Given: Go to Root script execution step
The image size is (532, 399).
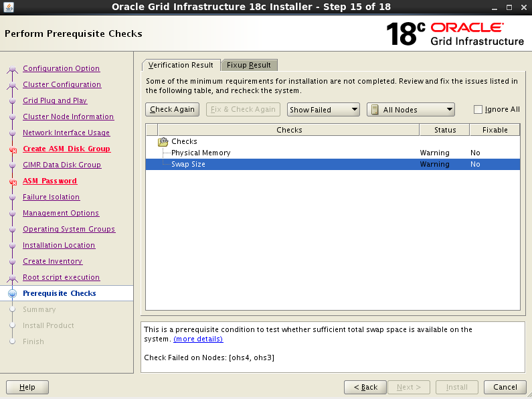Looking at the screenshot, I should pyautogui.click(x=62, y=277).
